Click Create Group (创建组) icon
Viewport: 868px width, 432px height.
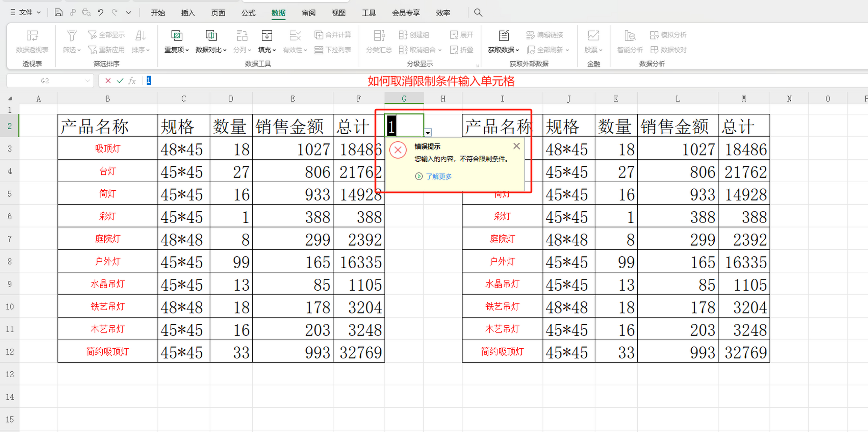point(414,35)
